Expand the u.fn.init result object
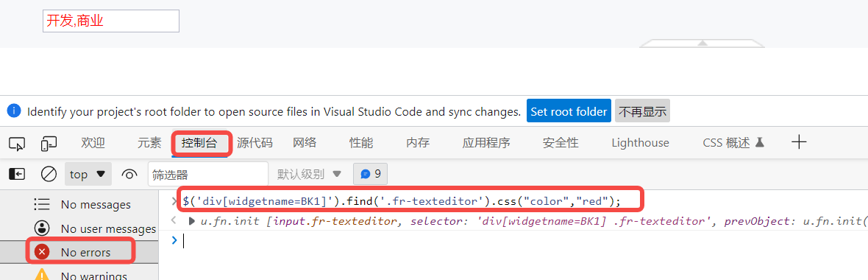Screen dimensions: 868x280 tap(192, 221)
